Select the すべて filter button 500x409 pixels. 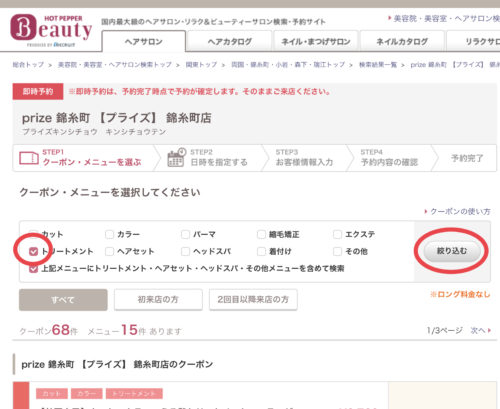(x=63, y=300)
